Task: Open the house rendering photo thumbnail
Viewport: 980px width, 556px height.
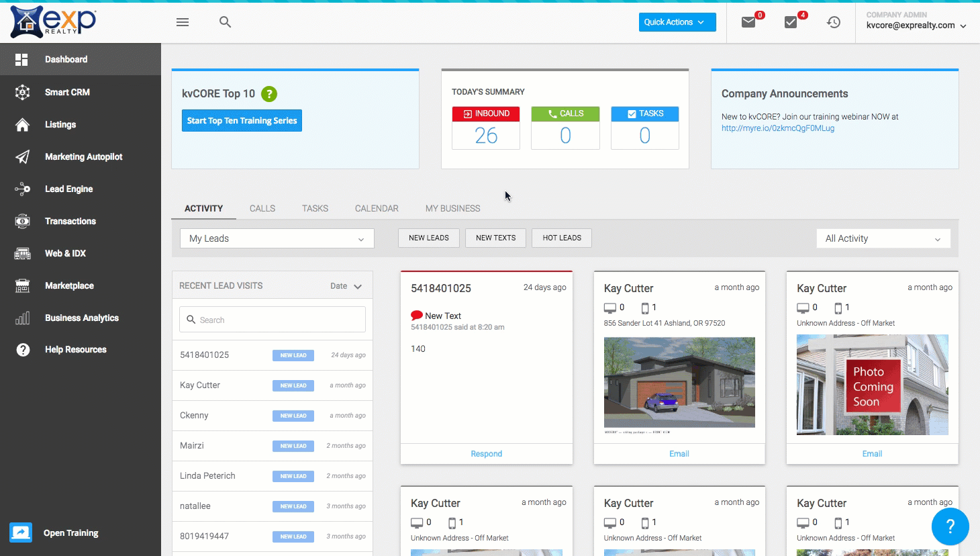Action: (679, 383)
